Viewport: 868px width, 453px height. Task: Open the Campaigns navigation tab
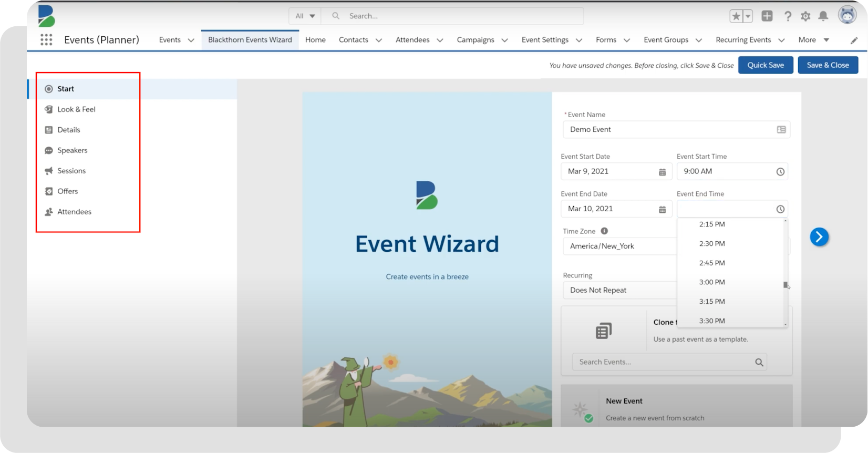(x=476, y=40)
